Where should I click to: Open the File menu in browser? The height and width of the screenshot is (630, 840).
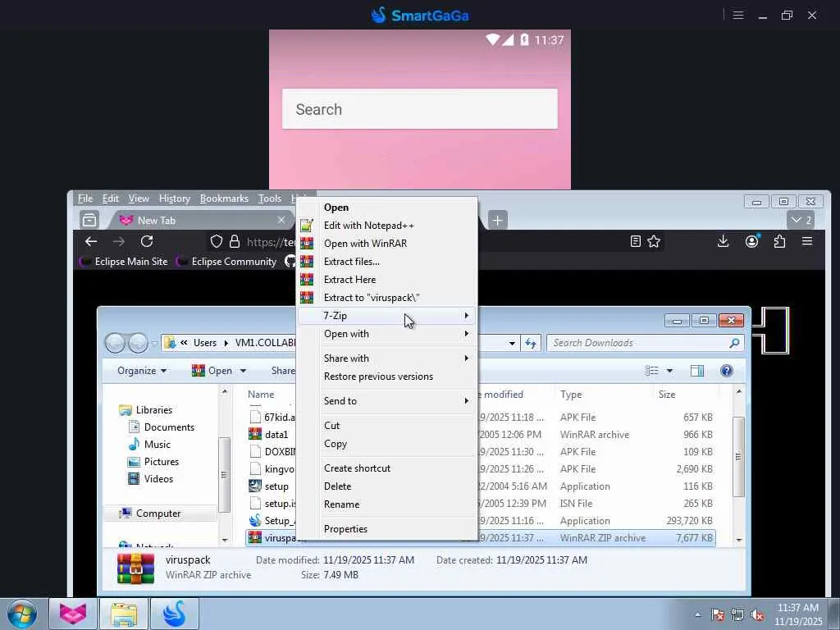pyautogui.click(x=85, y=199)
